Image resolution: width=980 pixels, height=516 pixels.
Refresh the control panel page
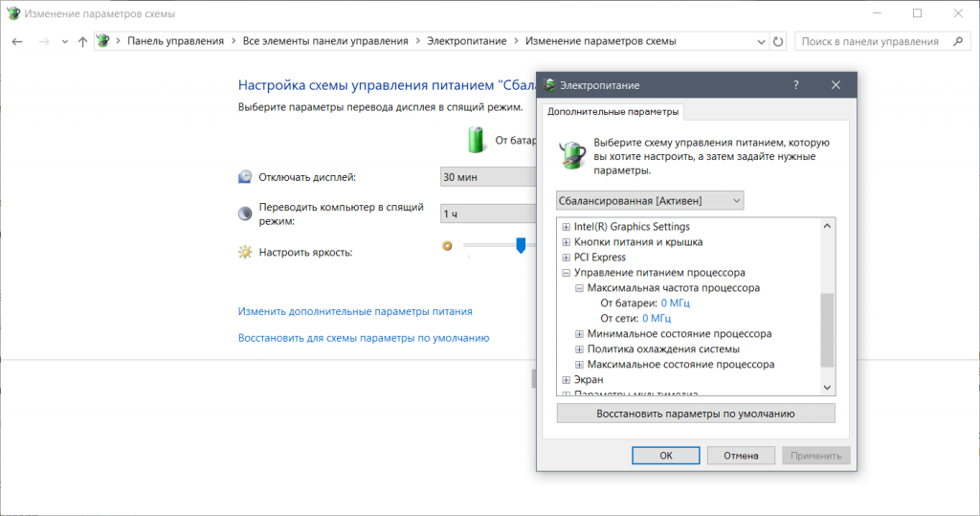pos(778,41)
